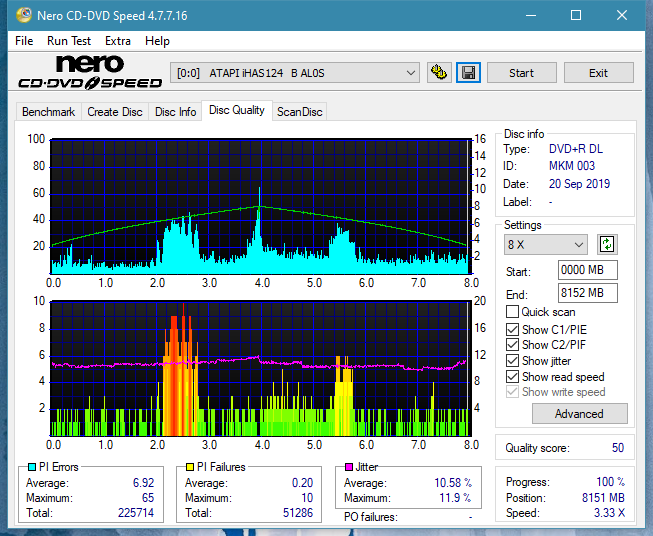This screenshot has height=536, width=653.
Task: Click the Progress value 100 %
Action: tap(611, 482)
